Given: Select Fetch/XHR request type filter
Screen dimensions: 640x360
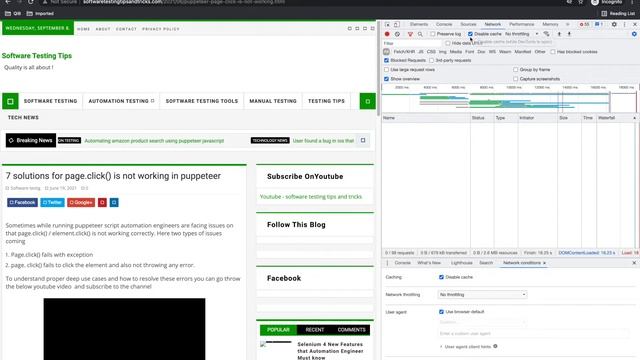Looking at the screenshot, I should click(x=404, y=52).
